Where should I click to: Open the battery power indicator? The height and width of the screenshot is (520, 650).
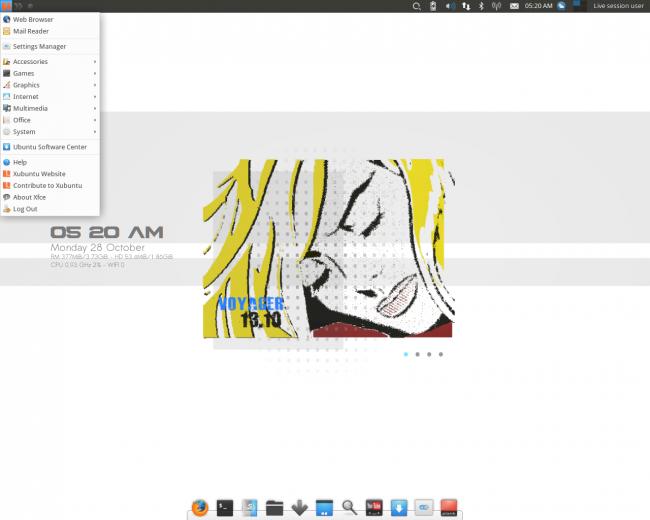(x=433, y=6)
